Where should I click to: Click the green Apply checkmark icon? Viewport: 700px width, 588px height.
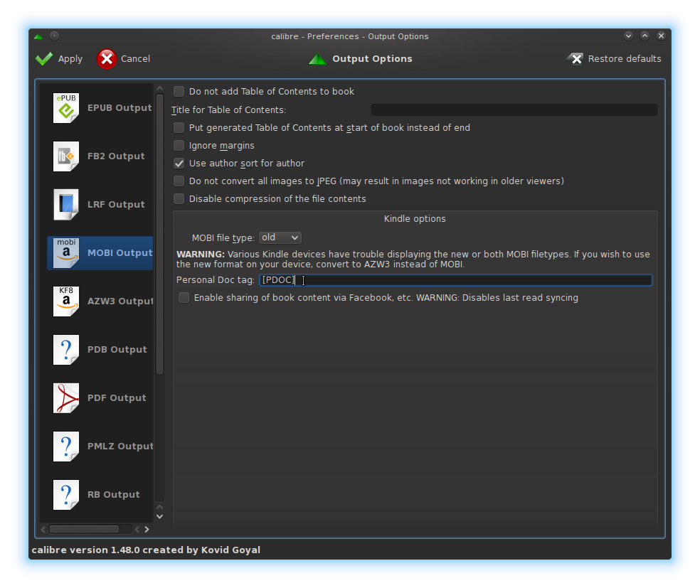click(x=44, y=59)
